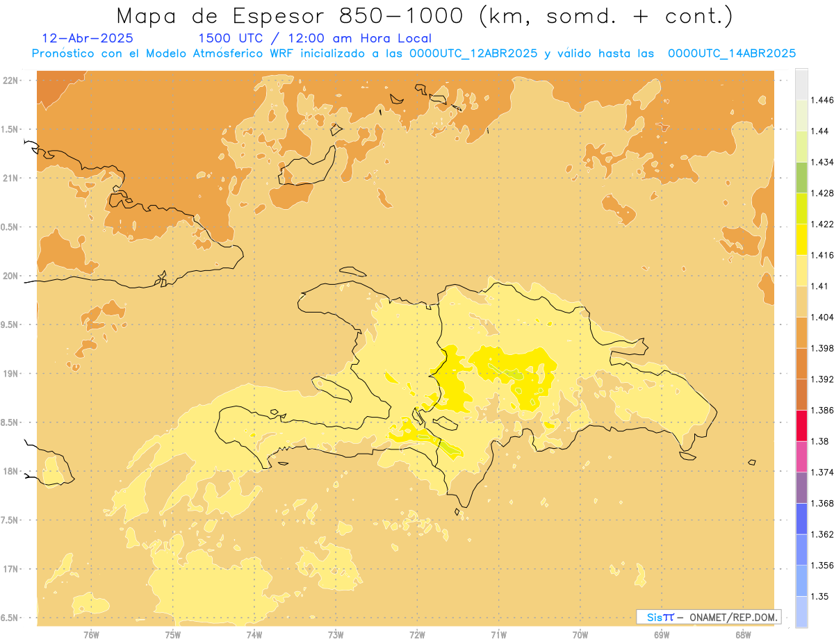
Task: Pick the pink legend band between 1.374 and 1.38
Action: coord(801,456)
